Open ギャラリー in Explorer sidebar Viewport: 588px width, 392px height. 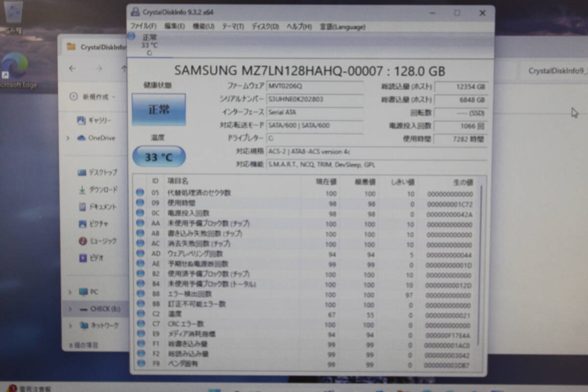coord(95,121)
